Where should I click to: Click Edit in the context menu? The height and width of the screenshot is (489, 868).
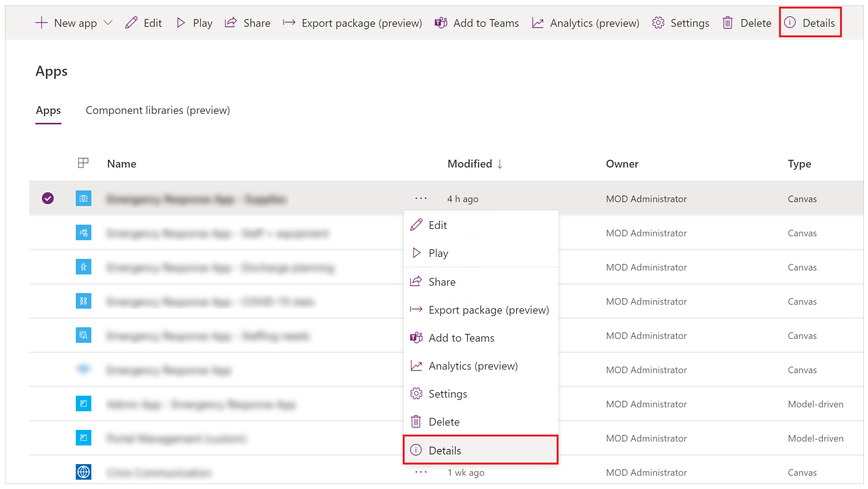pos(438,225)
